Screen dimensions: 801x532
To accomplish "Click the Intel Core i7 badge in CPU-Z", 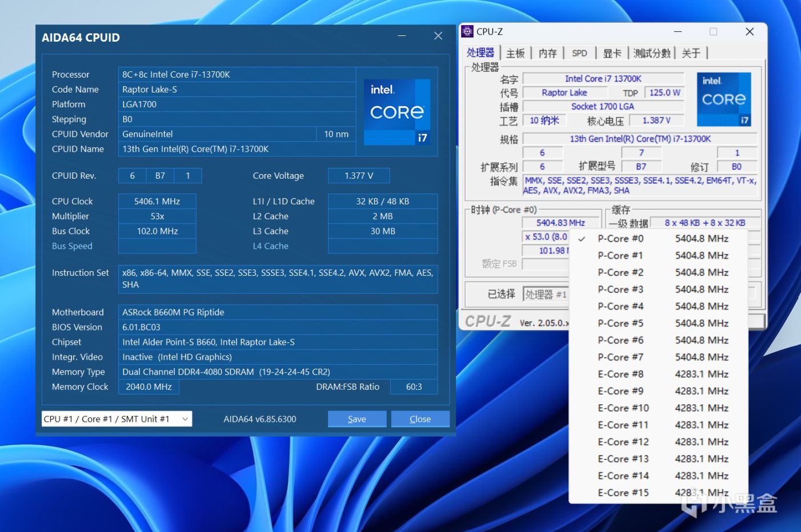I will tap(723, 99).
